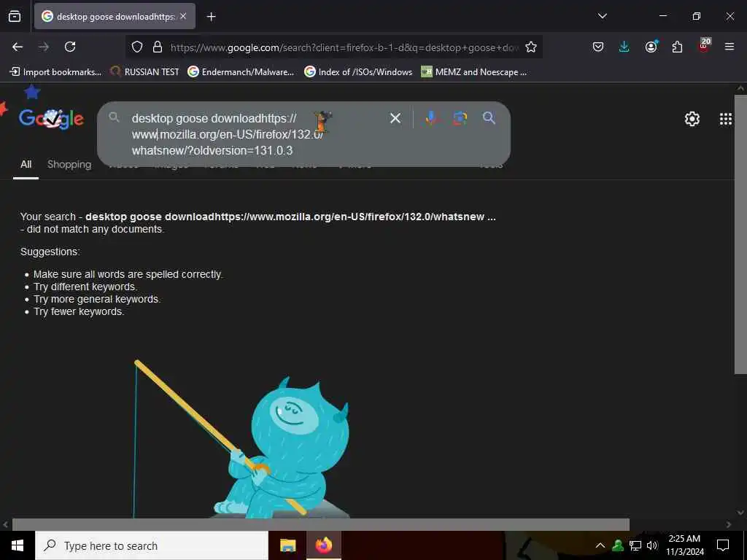Open the Google apps grid

point(726,119)
